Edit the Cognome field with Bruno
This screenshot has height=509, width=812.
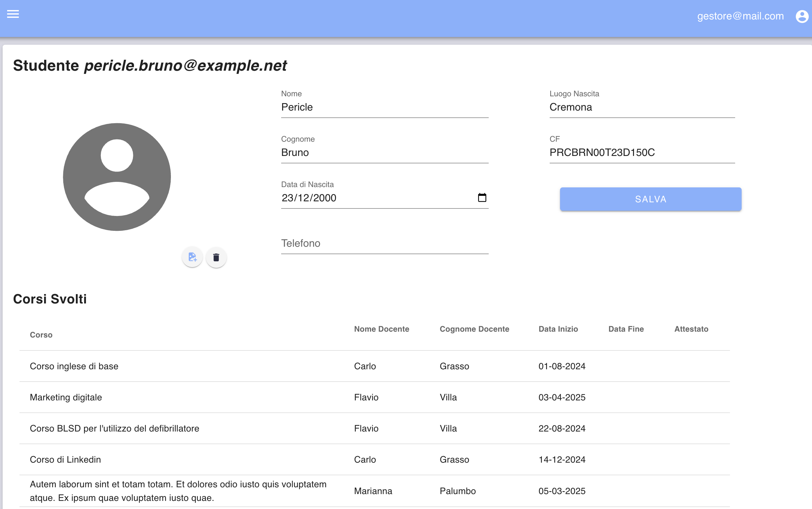pos(385,152)
